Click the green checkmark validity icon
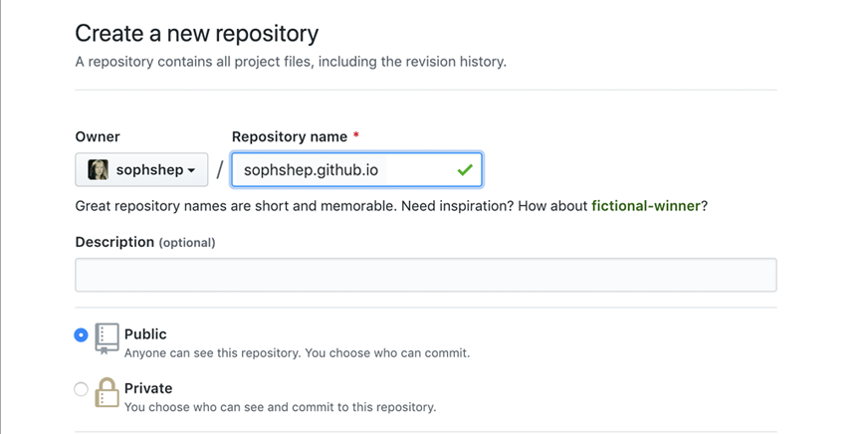 tap(465, 170)
